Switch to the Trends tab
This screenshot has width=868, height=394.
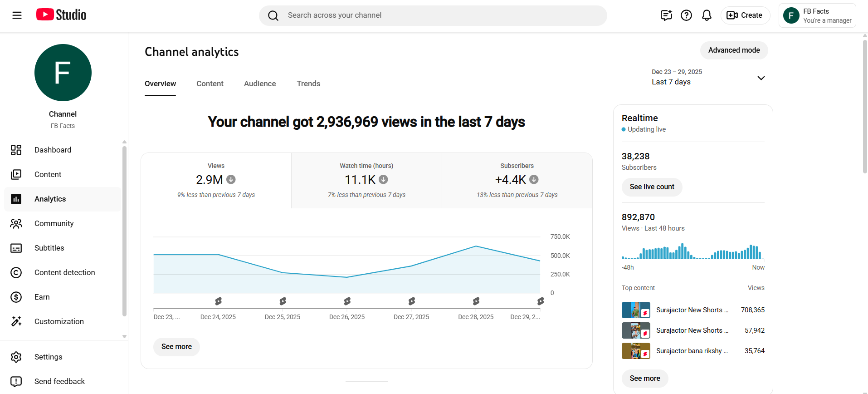coord(308,84)
